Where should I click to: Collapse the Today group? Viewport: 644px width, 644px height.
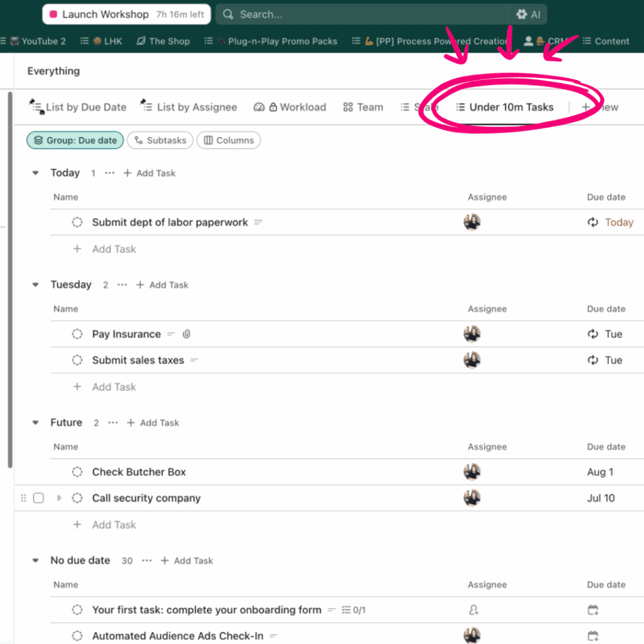[x=35, y=172]
